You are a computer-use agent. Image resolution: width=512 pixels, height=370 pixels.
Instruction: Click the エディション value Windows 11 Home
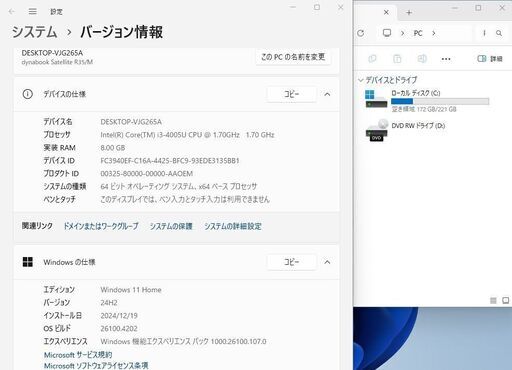pyautogui.click(x=131, y=290)
